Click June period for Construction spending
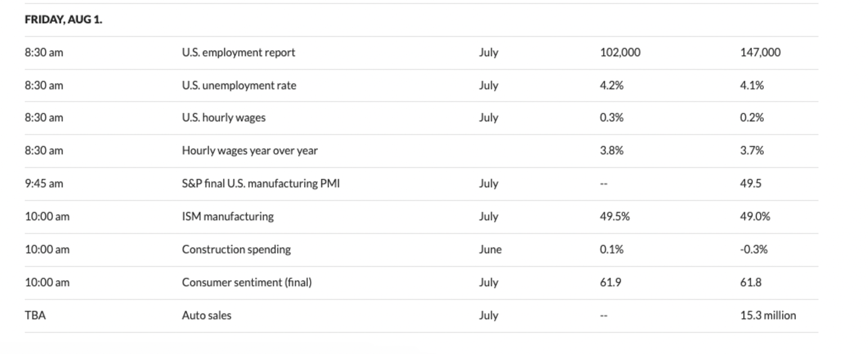868x354 pixels. point(490,249)
